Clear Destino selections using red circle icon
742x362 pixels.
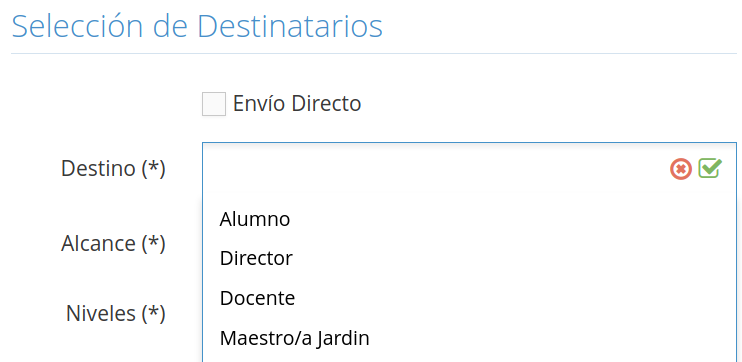[680, 169]
